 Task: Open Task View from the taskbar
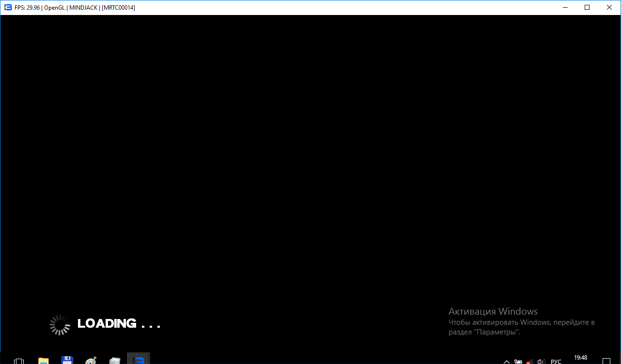click(19, 361)
